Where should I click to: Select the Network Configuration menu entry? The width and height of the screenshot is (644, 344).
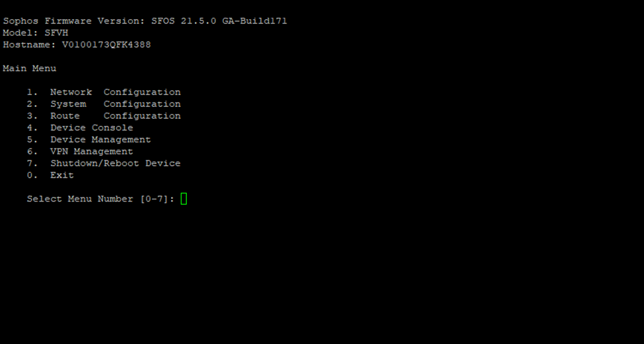tap(104, 92)
